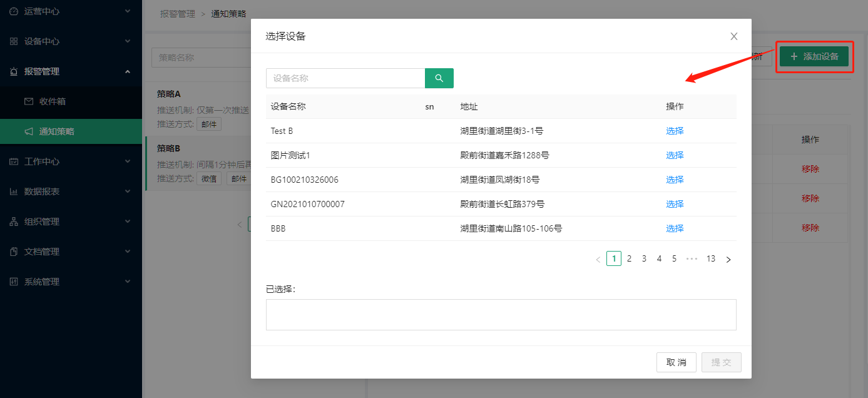Click the 取消 button

point(676,362)
